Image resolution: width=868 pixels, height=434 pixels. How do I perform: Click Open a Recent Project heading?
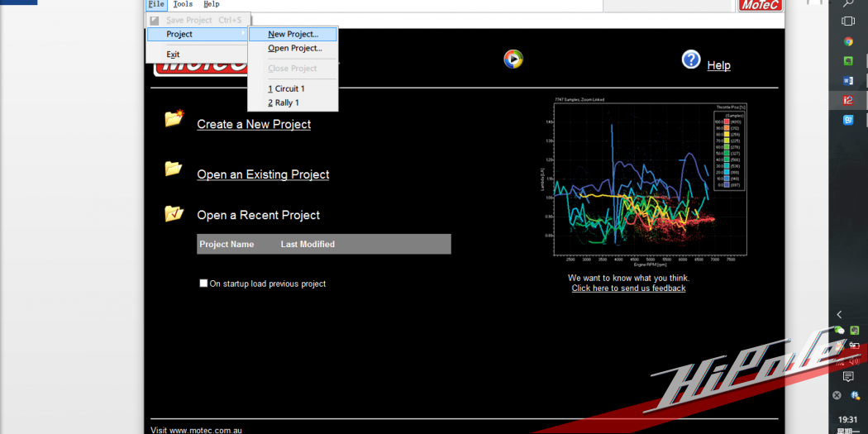[x=259, y=215]
